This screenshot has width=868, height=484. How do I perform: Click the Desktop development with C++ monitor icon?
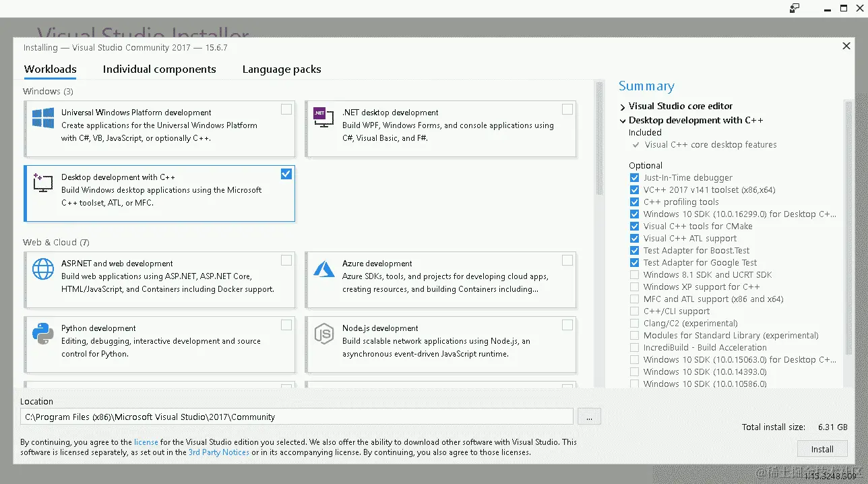click(x=43, y=183)
